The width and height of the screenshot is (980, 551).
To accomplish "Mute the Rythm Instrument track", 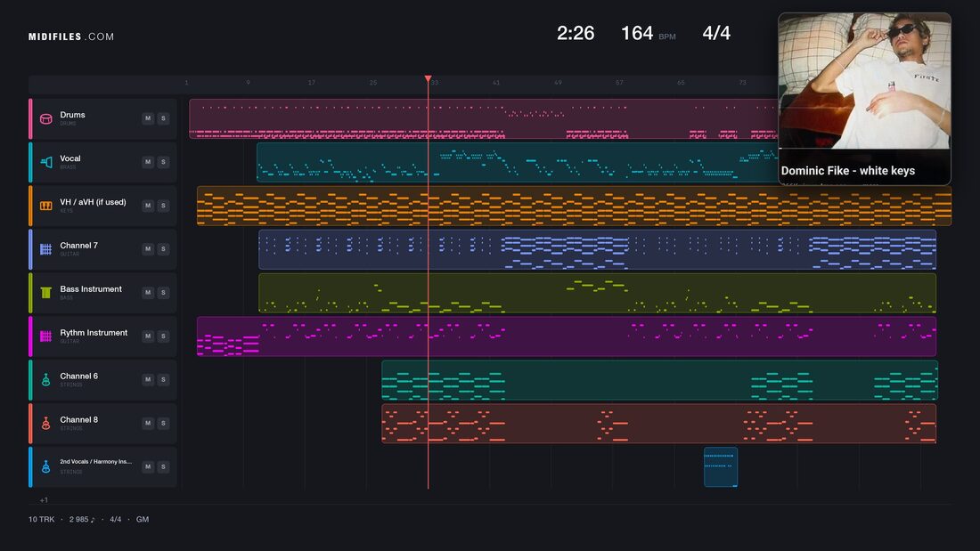I will tap(148, 336).
